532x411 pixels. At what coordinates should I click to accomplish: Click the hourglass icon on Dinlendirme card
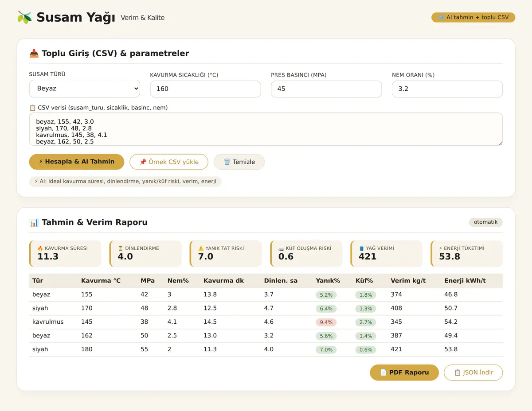(121, 248)
